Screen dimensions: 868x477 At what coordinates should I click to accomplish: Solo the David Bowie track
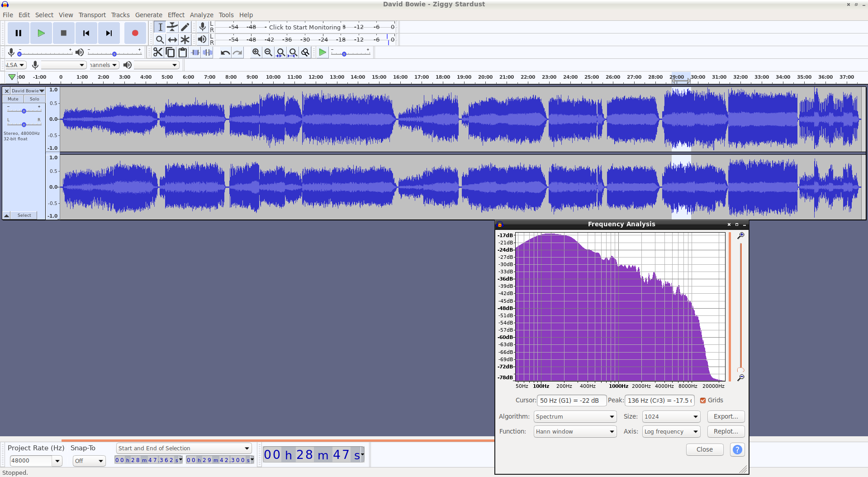click(34, 99)
